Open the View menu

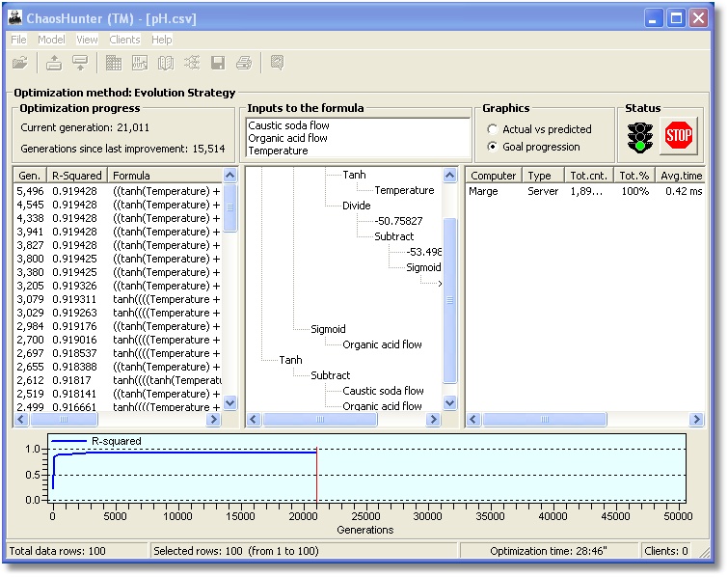coord(87,40)
